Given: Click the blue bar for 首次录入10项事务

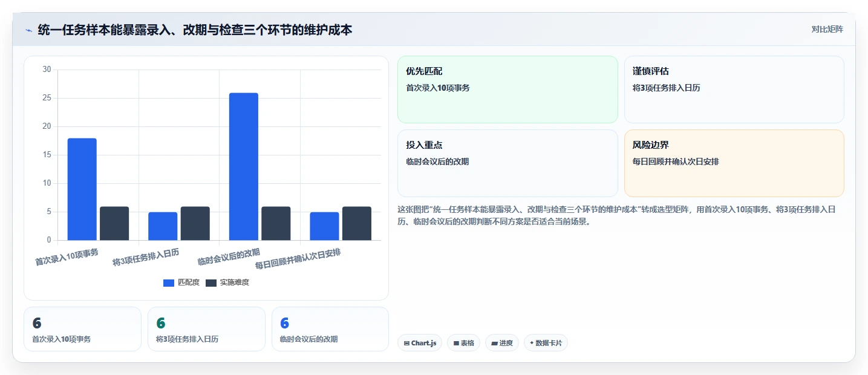Looking at the screenshot, I should 82,189.
